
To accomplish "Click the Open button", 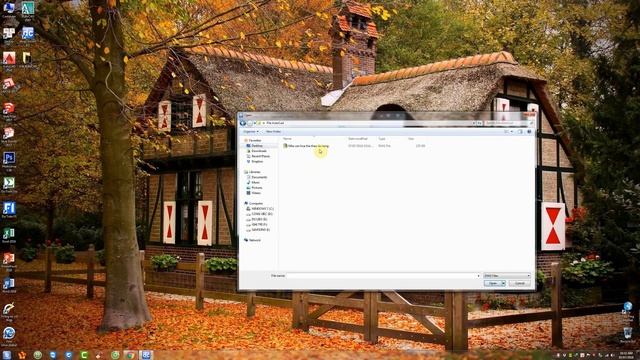I will point(493,283).
